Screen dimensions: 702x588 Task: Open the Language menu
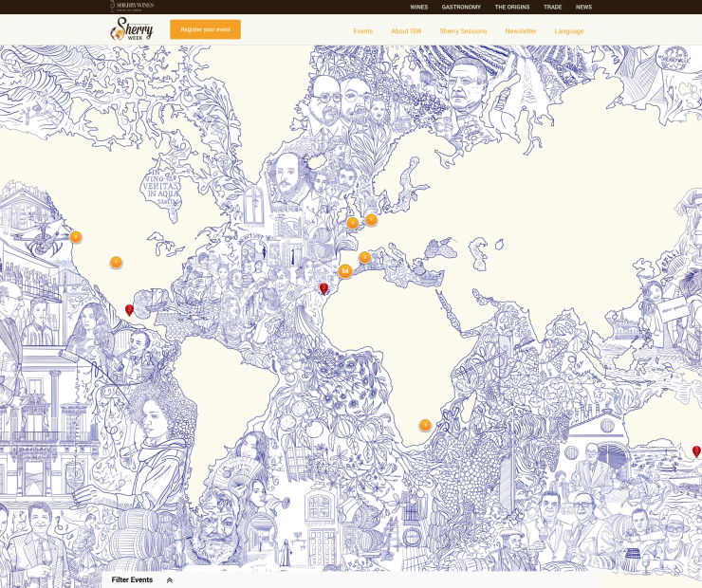[x=568, y=31]
